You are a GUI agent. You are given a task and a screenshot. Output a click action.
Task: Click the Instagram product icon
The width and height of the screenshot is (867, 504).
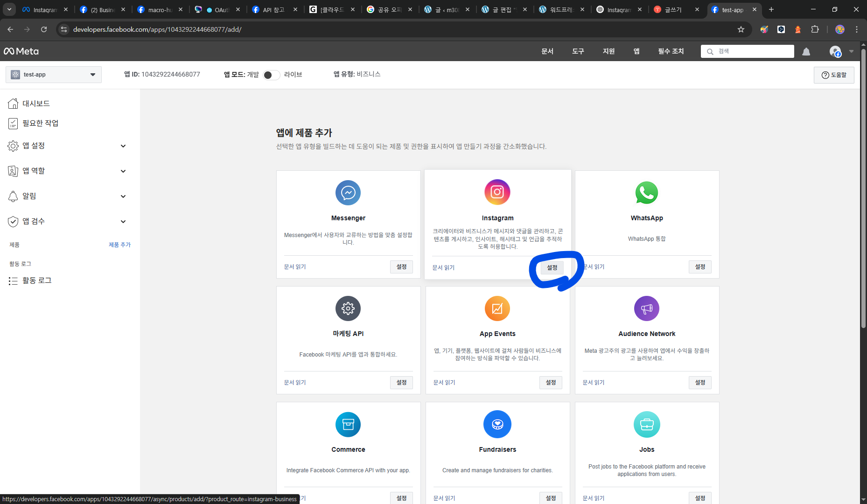(x=497, y=192)
